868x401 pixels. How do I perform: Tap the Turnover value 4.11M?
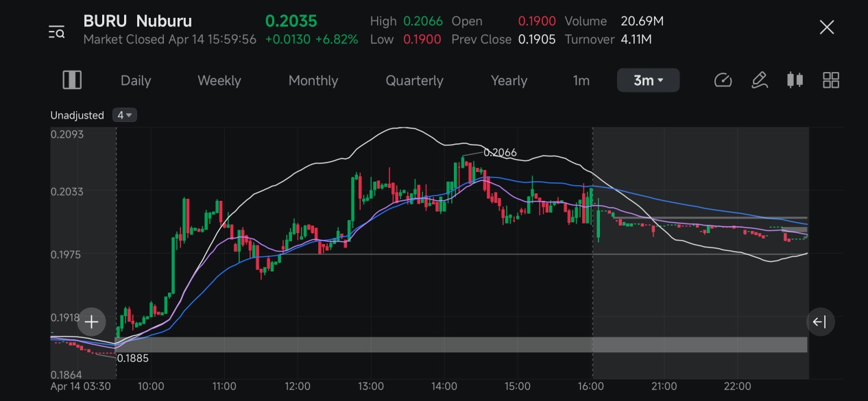point(636,39)
